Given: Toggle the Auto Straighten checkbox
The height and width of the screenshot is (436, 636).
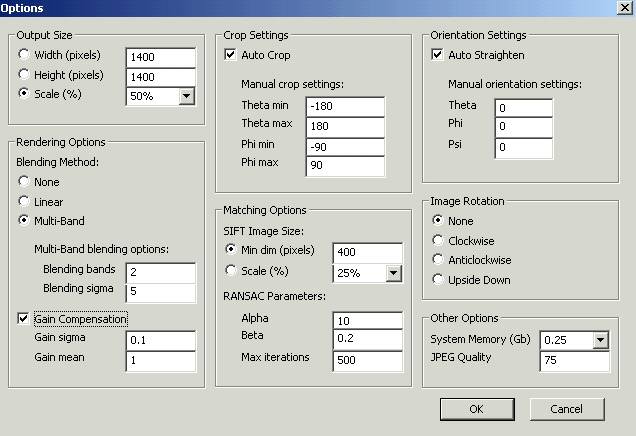Looking at the screenshot, I should tap(437, 54).
